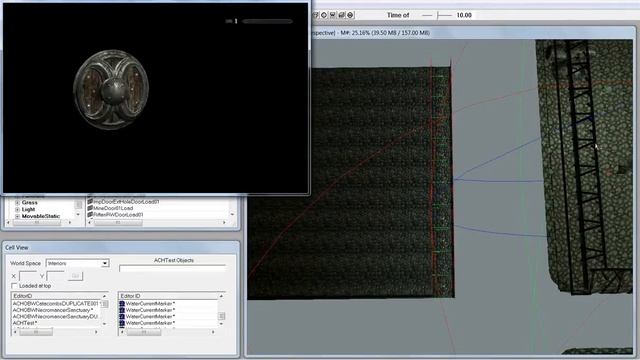Click the progress bar in the preview window
Image resolution: width=640 pixels, height=360 pixels.
point(267,21)
